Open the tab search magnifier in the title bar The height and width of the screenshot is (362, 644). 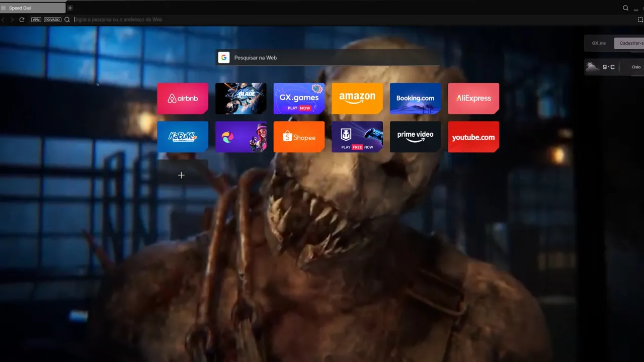625,8
